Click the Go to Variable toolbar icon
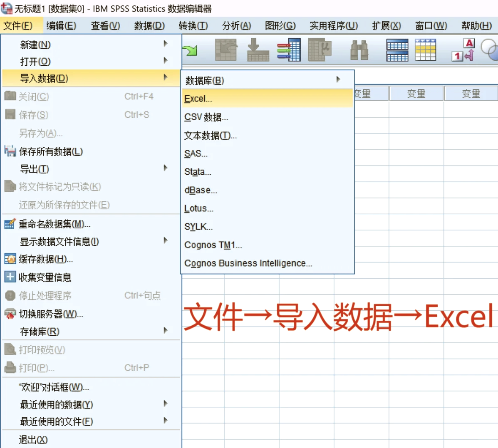498x448 pixels. (258, 50)
